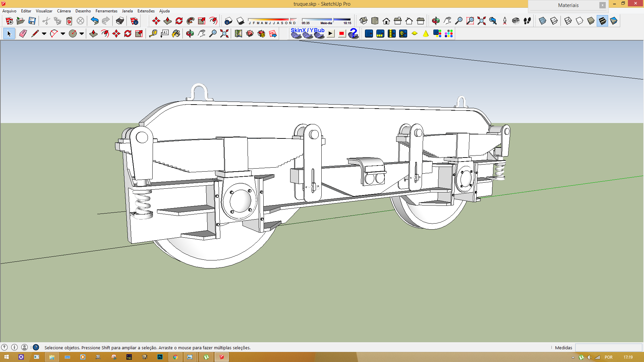The height and width of the screenshot is (362, 644).
Task: Open the Câmera menu
Action: 64,11
